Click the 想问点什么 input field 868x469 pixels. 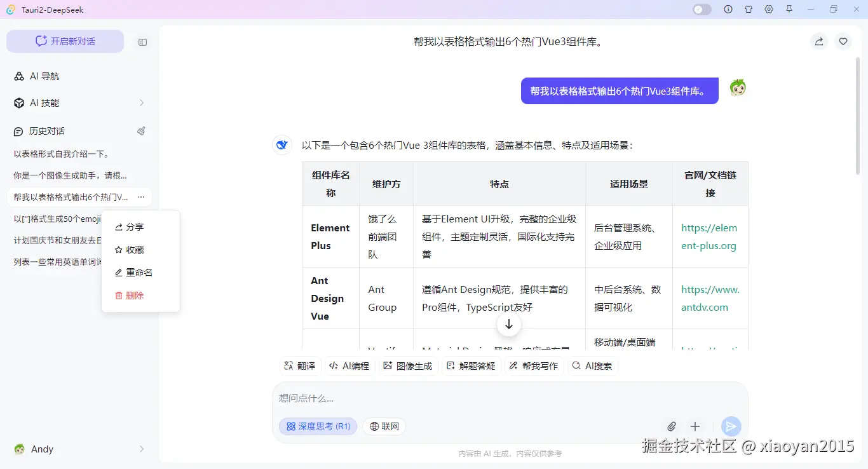445,398
